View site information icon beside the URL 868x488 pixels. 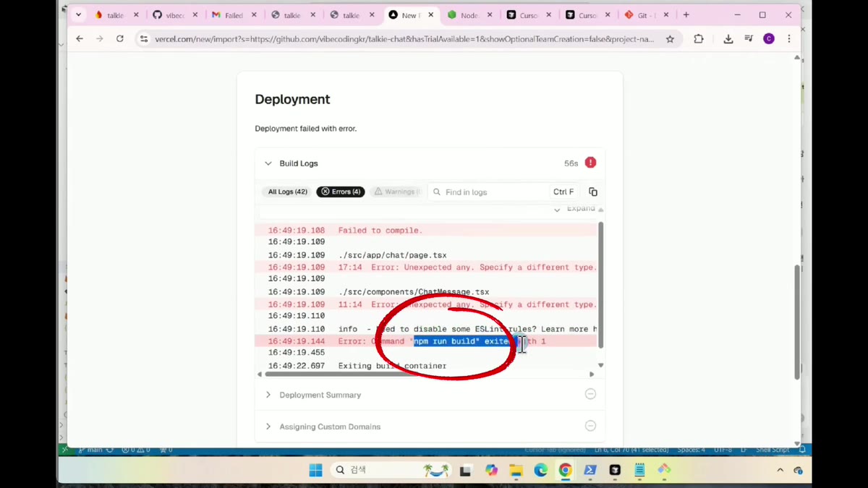click(x=144, y=39)
